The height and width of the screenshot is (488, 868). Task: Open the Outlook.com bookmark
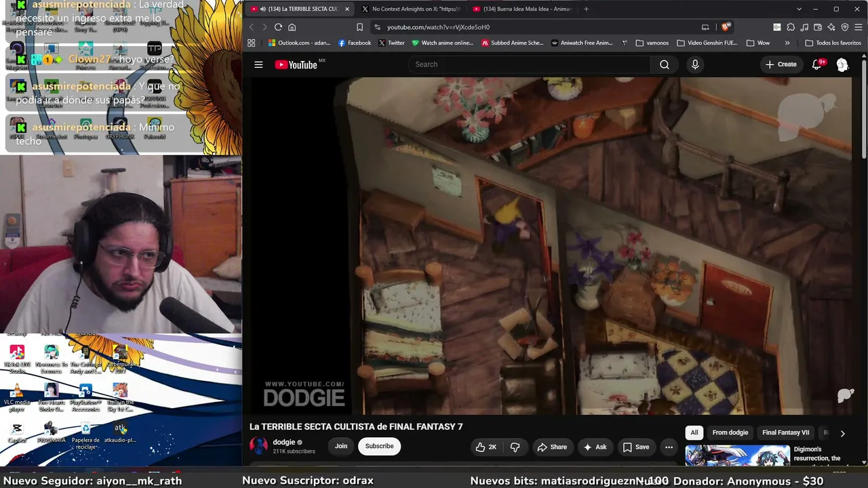[299, 43]
